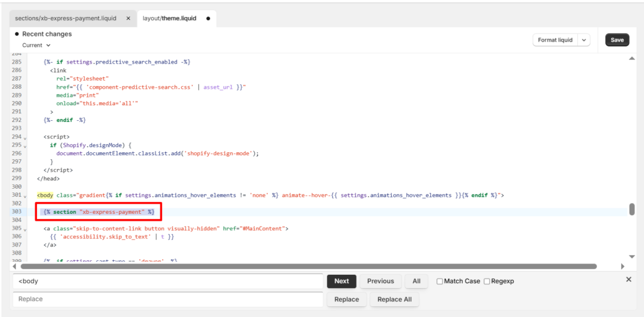Open the dropdown arrow beside Format liquid
The height and width of the screenshot is (317, 644).
pyautogui.click(x=584, y=40)
